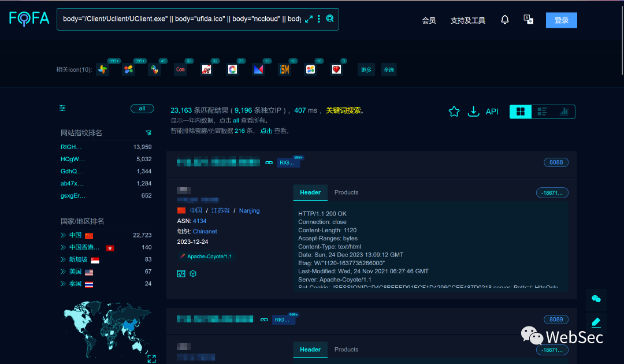
Task: Open the WeChat contact floating button
Action: click(596, 299)
